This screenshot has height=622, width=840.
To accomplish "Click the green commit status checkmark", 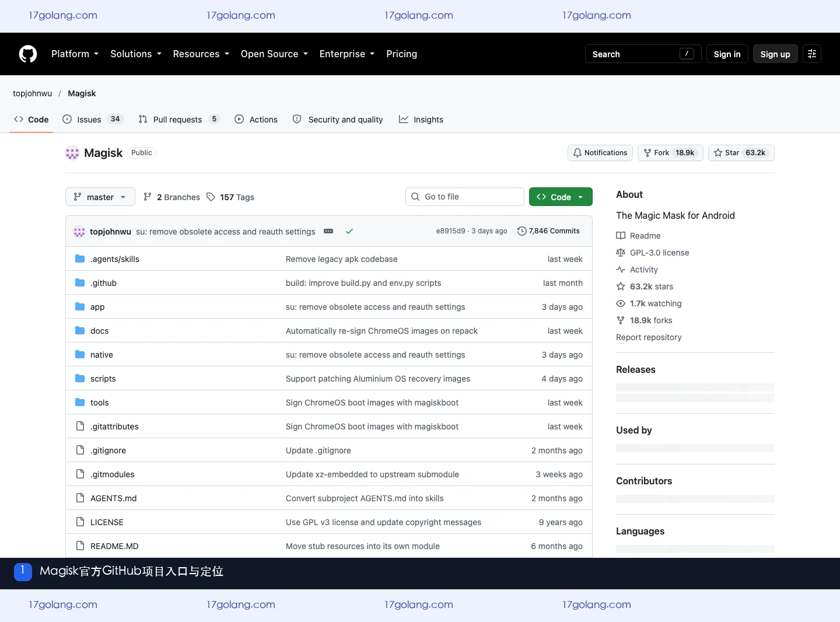I will tap(349, 232).
